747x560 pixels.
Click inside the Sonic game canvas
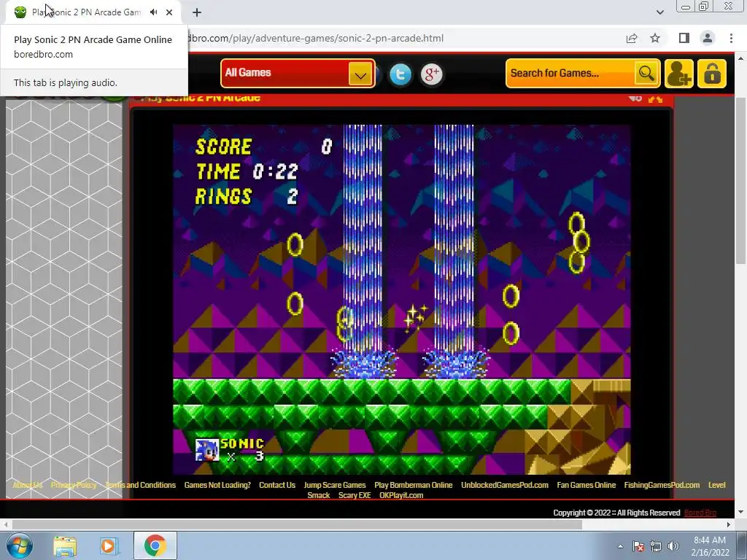[402, 300]
